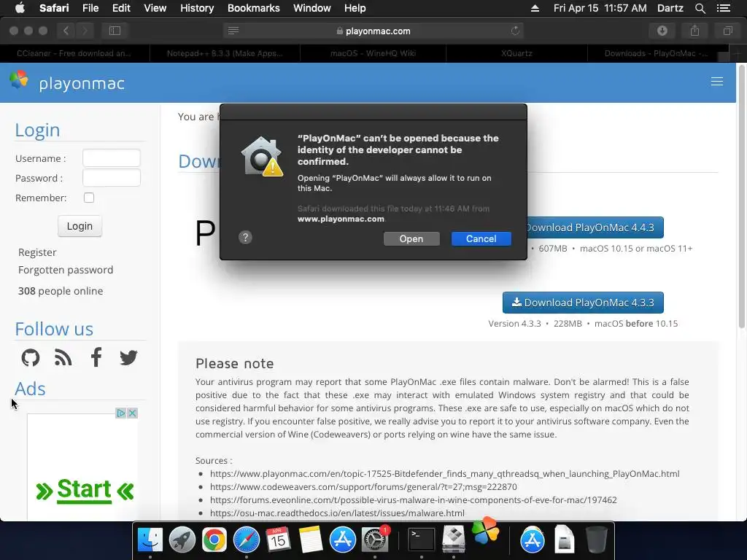Open Terminal from the Dock
The width and height of the screenshot is (747, 560).
(x=422, y=540)
